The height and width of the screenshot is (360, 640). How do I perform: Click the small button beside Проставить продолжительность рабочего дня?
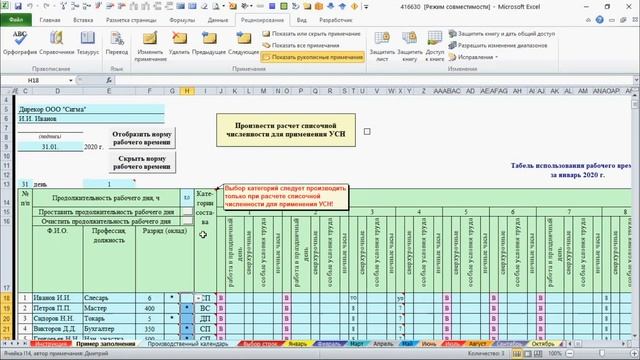(187, 211)
